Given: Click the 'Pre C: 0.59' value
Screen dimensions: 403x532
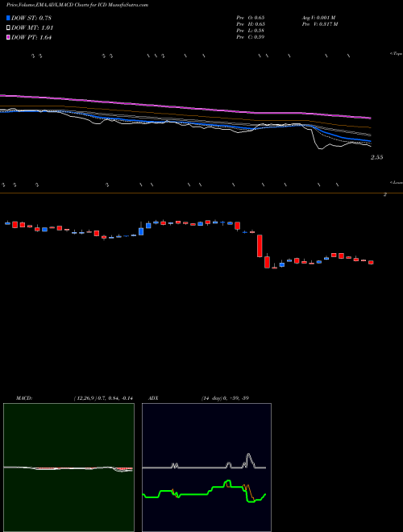Looking at the screenshot, I should 251,37.
